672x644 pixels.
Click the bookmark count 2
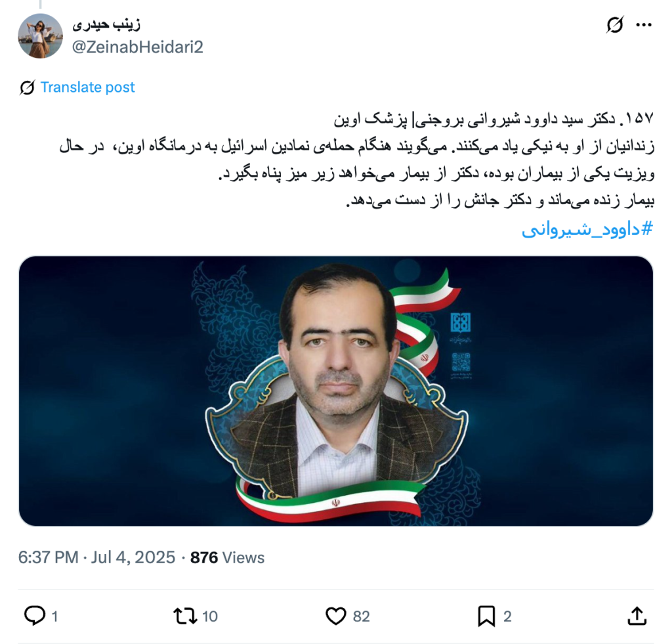507,616
